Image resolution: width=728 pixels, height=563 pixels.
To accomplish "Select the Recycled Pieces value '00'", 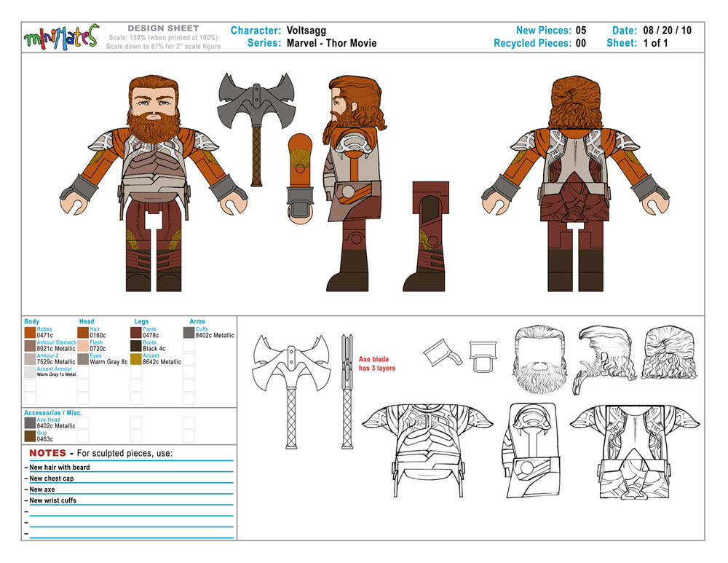I will pos(581,43).
